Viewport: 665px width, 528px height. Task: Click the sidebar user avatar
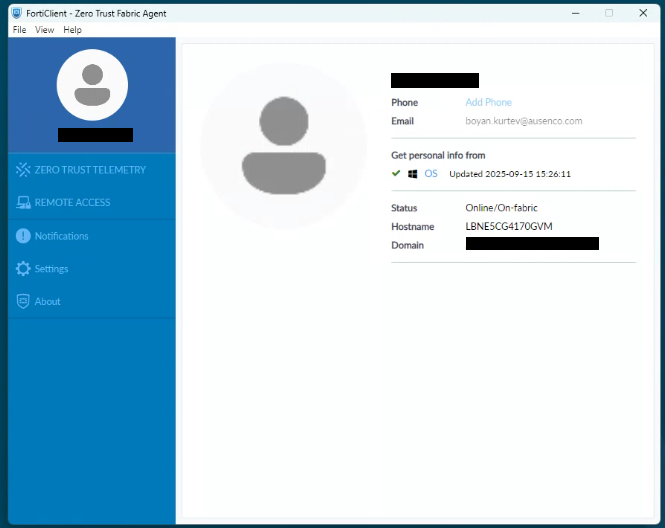pyautogui.click(x=92, y=85)
